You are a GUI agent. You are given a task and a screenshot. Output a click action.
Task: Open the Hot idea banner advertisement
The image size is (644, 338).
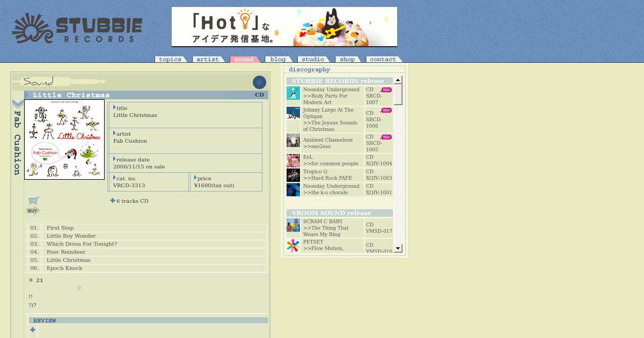[284, 27]
